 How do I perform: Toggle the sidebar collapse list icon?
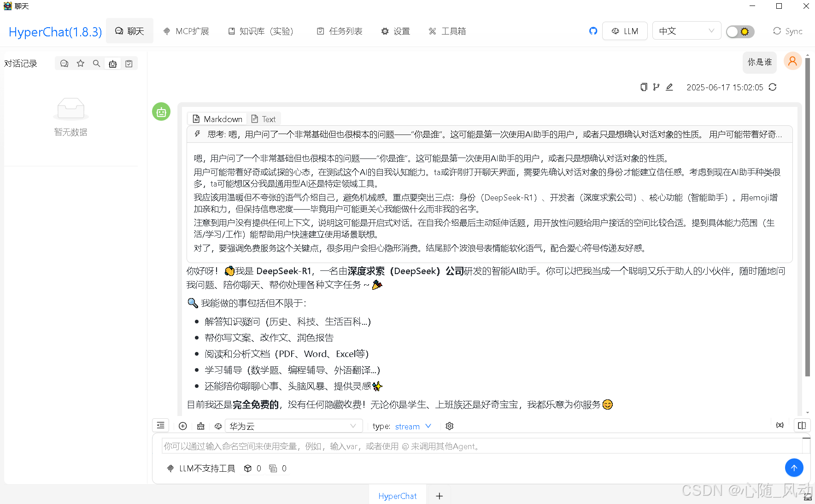coord(160,425)
